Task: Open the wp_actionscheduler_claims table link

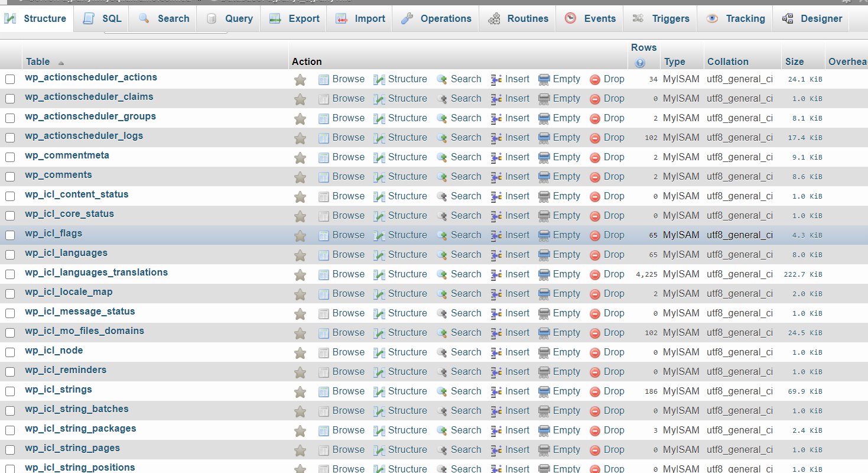Action: pos(89,96)
